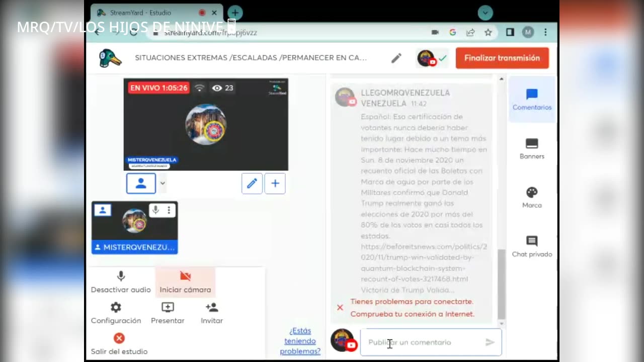This screenshot has height=362, width=644.
Task: Click Publicar un comentario input field
Action: pyautogui.click(x=431, y=342)
